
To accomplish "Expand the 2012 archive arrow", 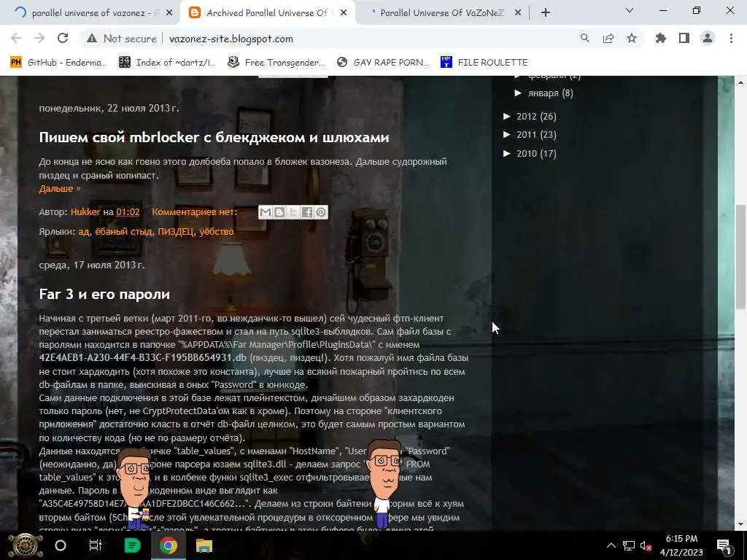I will (x=507, y=116).
